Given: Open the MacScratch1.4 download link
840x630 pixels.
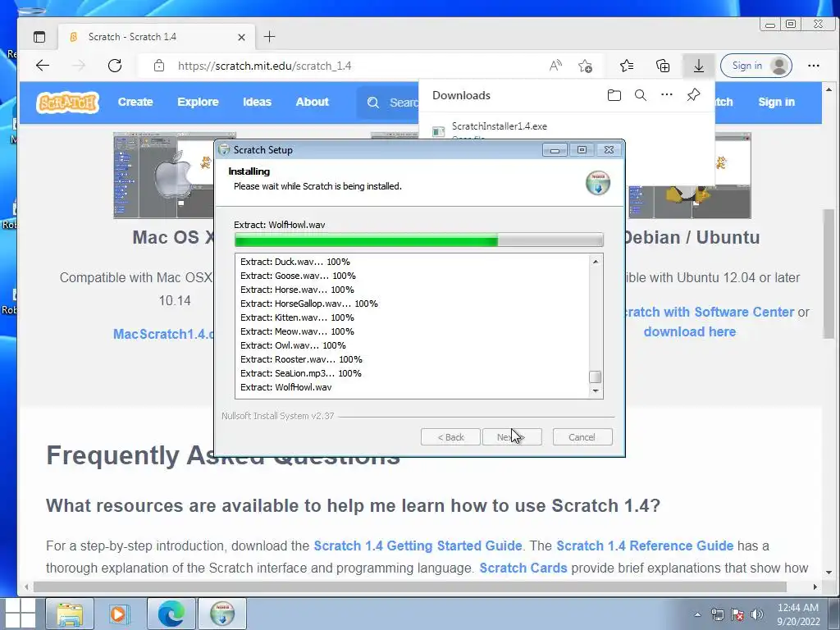Looking at the screenshot, I should click(164, 335).
